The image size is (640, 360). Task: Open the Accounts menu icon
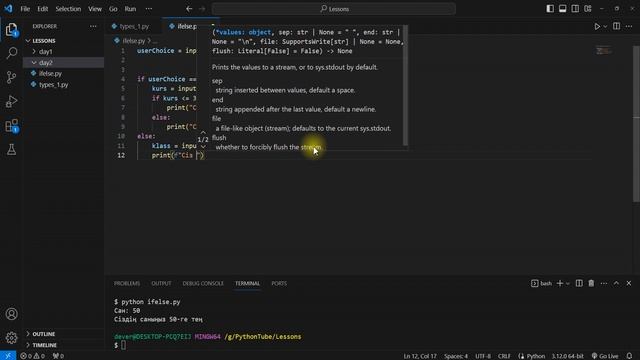pos(11,314)
